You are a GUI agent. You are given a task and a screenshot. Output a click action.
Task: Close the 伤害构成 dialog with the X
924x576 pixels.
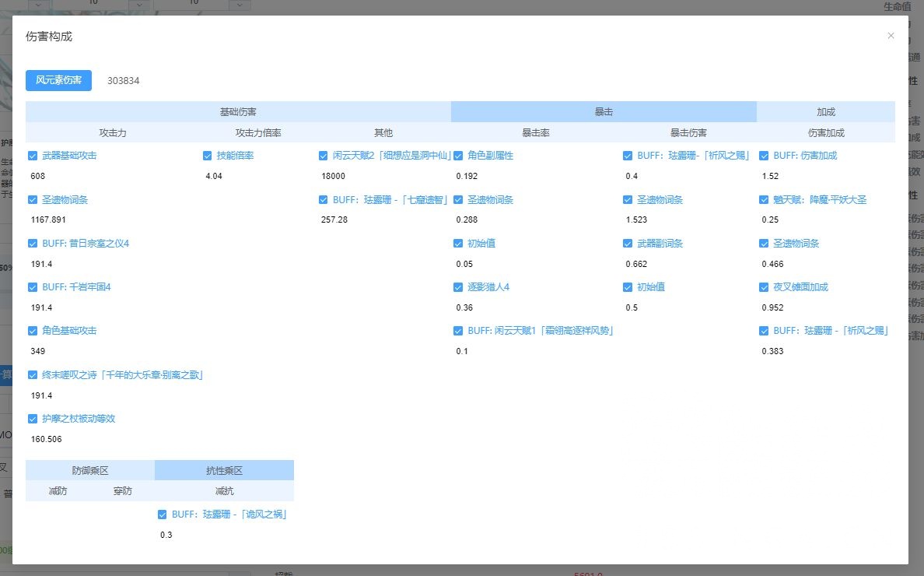click(891, 35)
